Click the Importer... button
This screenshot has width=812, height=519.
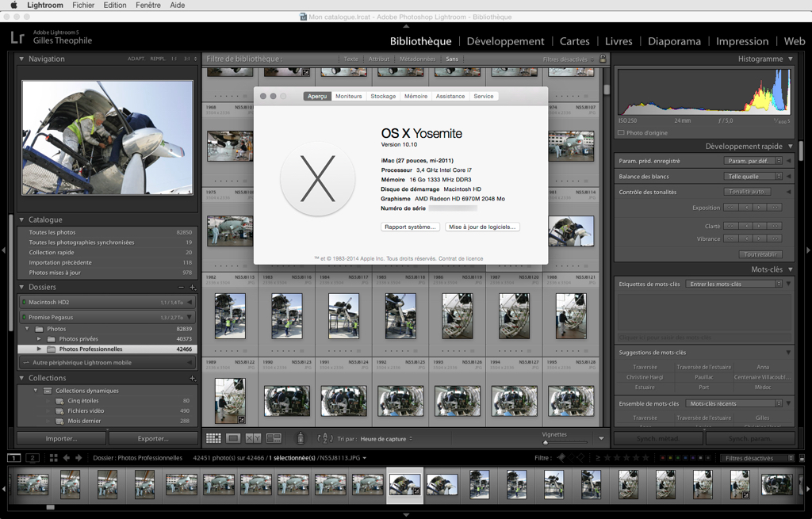point(61,438)
